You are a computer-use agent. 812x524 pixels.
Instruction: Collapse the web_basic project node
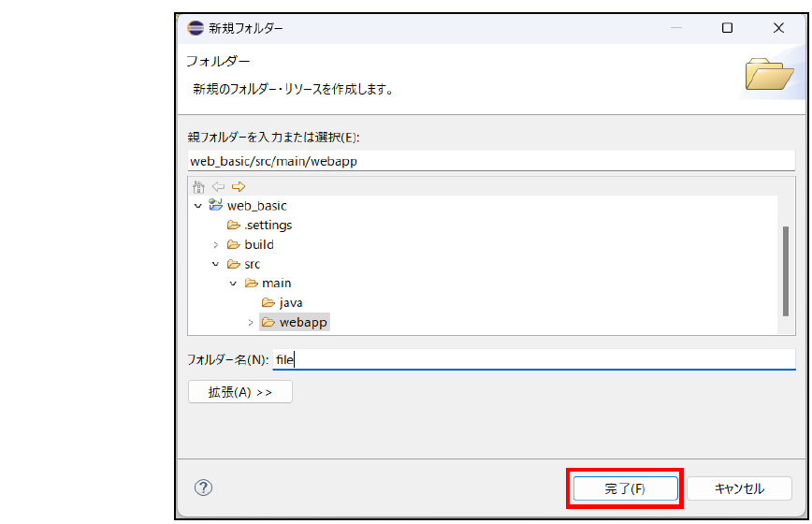pyautogui.click(x=197, y=206)
